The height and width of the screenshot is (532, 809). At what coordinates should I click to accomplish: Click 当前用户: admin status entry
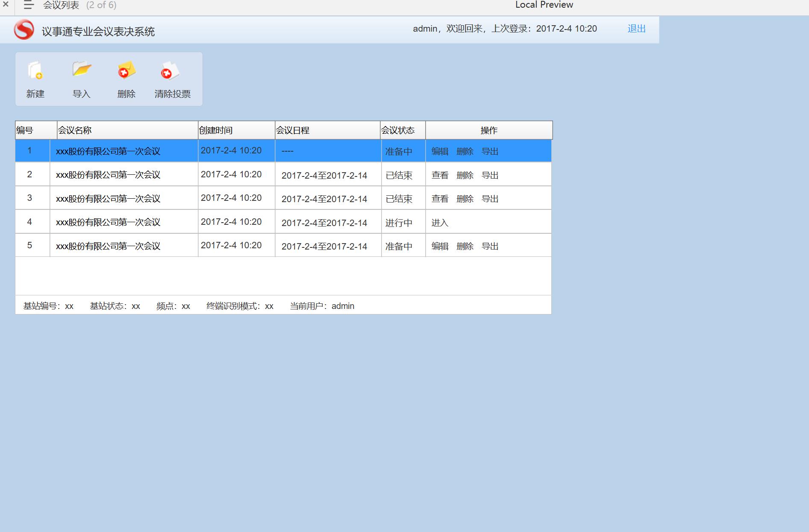pos(322,306)
